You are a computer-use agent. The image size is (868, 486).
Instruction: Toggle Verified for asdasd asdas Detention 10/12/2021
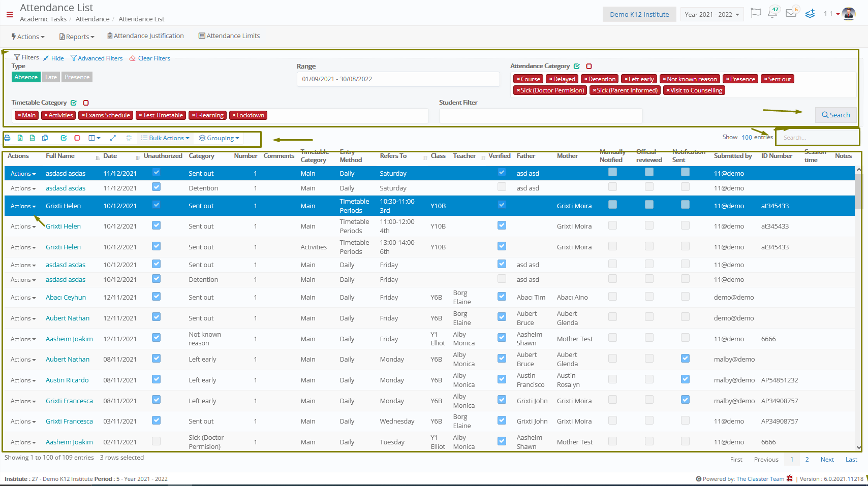point(502,279)
